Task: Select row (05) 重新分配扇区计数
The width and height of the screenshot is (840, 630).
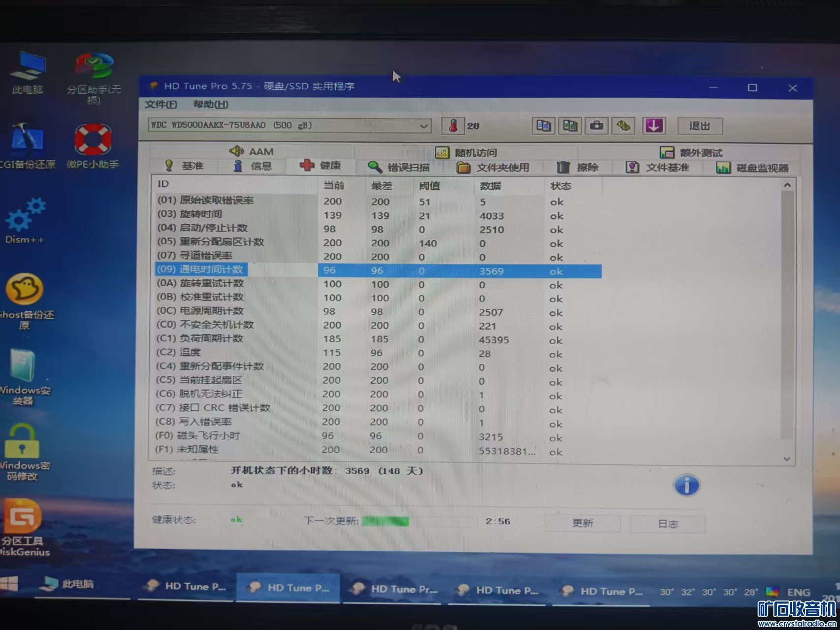Action: tap(378, 242)
